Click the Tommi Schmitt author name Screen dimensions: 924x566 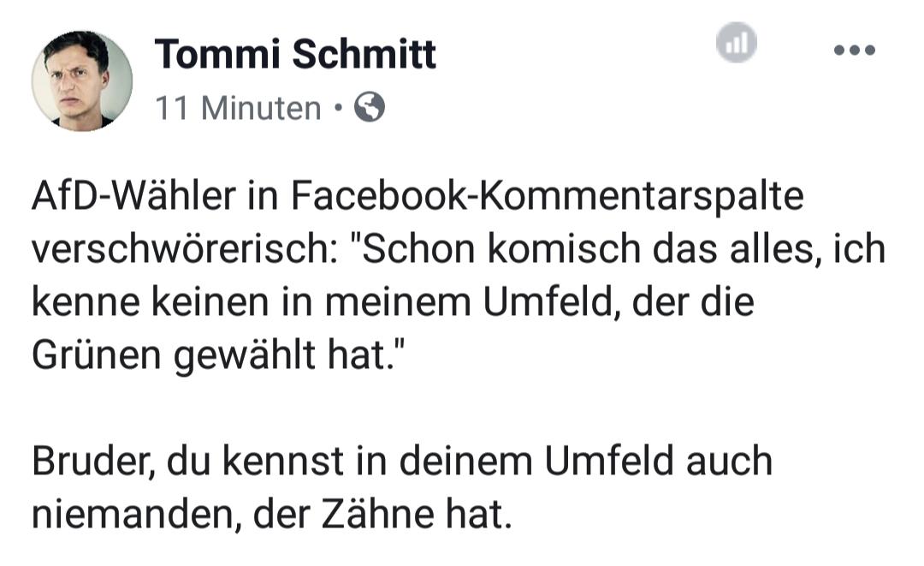tap(295, 55)
